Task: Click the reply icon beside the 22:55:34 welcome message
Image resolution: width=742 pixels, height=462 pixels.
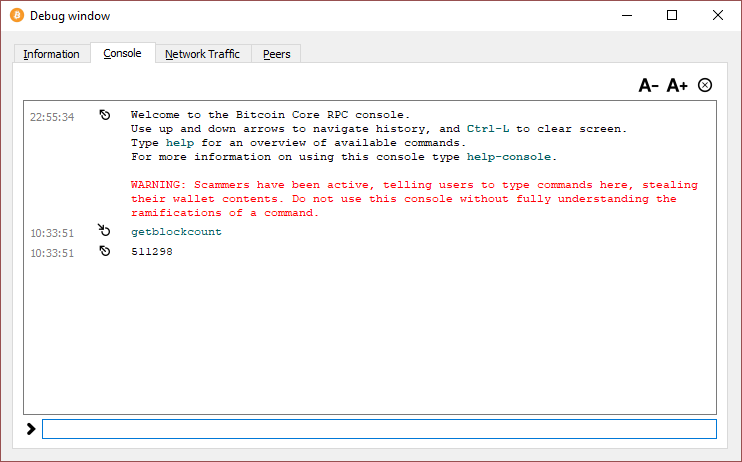Action: click(x=105, y=115)
